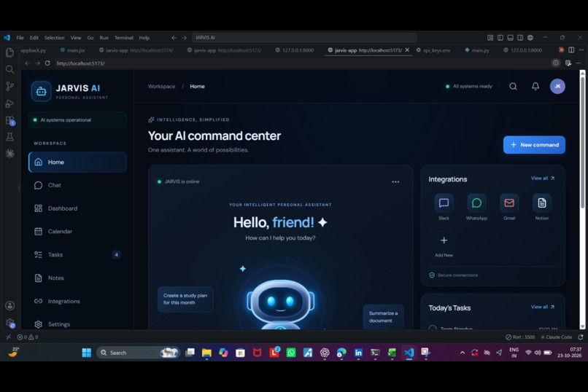Open the VS Code Explorer view
This screenshot has width=588, height=392.
(x=9, y=52)
